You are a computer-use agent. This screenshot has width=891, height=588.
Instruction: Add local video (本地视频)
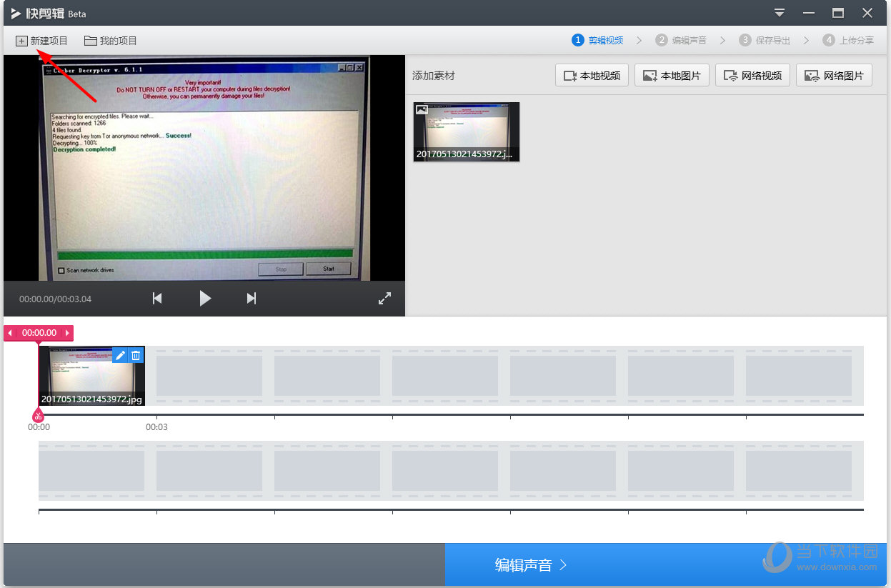click(592, 76)
